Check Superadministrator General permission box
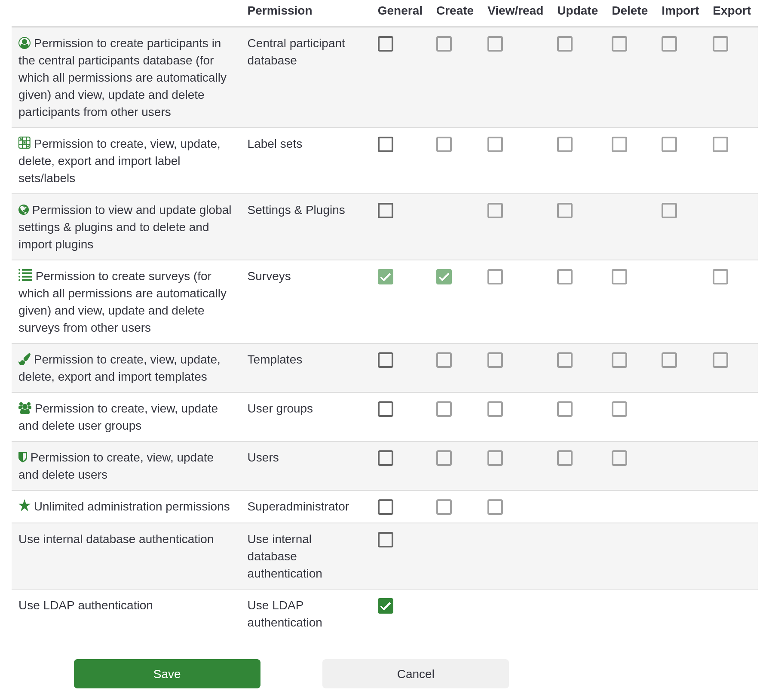Viewport: 769px width, 700px height. (x=386, y=507)
